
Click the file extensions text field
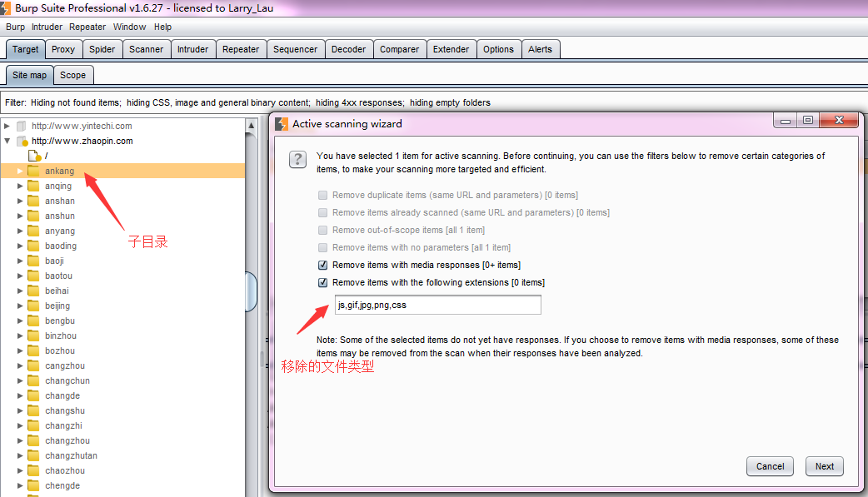437,306
